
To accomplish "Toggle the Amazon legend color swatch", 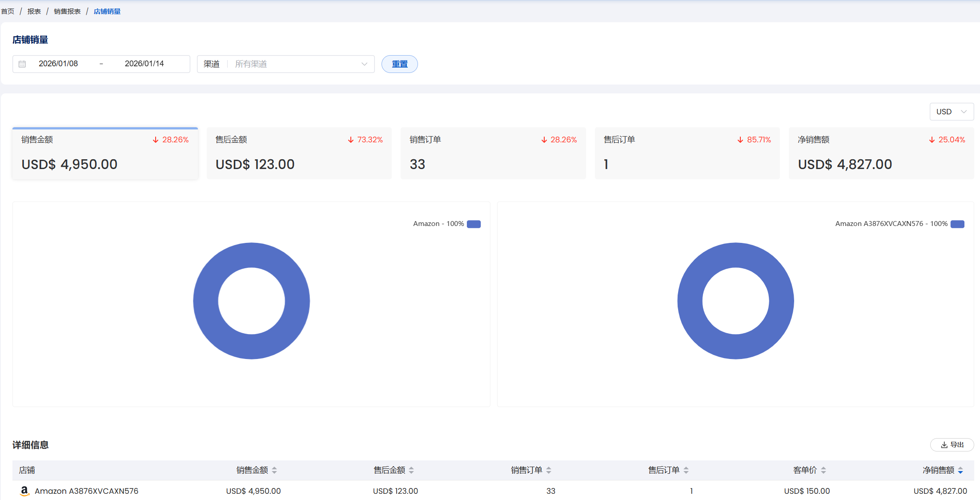I will [474, 224].
